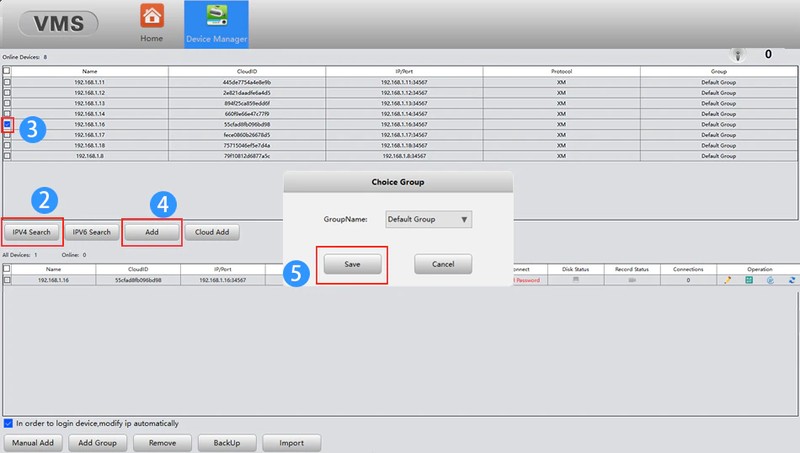The image size is (800, 453).
Task: Open the GroupName Default Group dropdown
Action: point(428,219)
